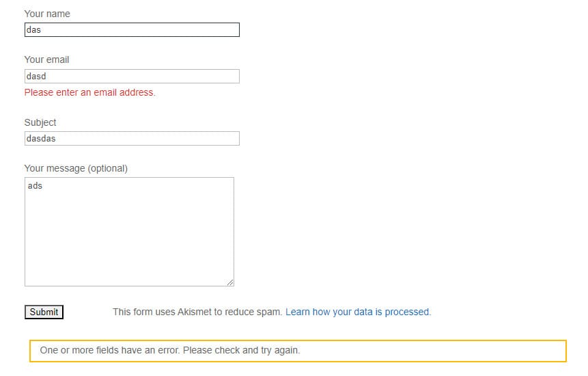The height and width of the screenshot is (376, 588).
Task: Click the 'Your email' label
Action: (x=47, y=59)
